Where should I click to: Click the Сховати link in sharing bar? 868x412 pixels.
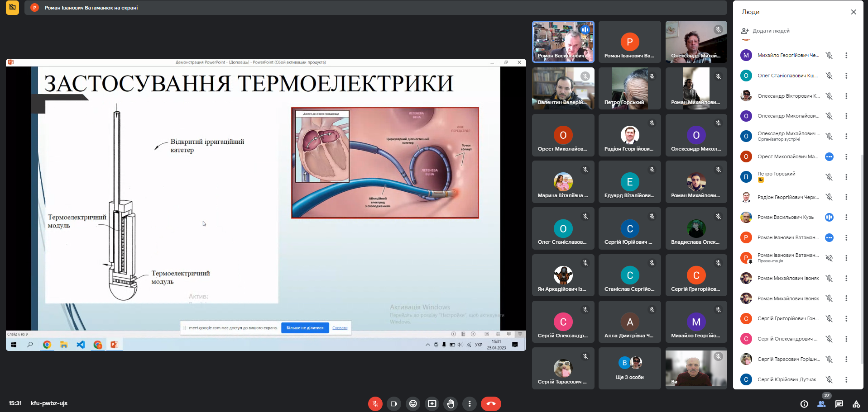340,328
